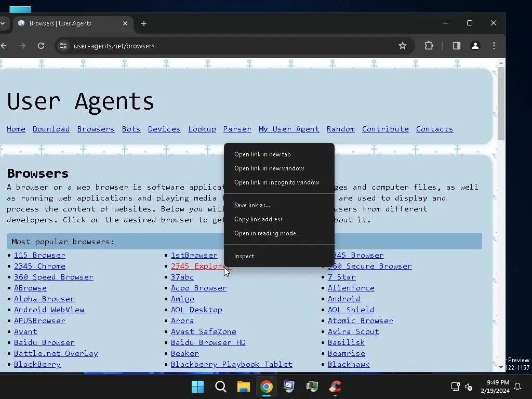Open the Aloha Browser link

pyautogui.click(x=44, y=299)
